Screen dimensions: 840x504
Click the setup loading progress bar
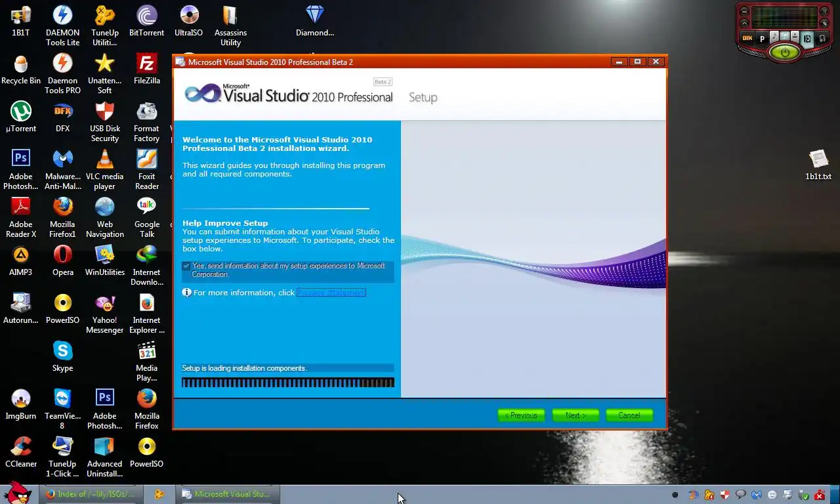[x=288, y=383]
